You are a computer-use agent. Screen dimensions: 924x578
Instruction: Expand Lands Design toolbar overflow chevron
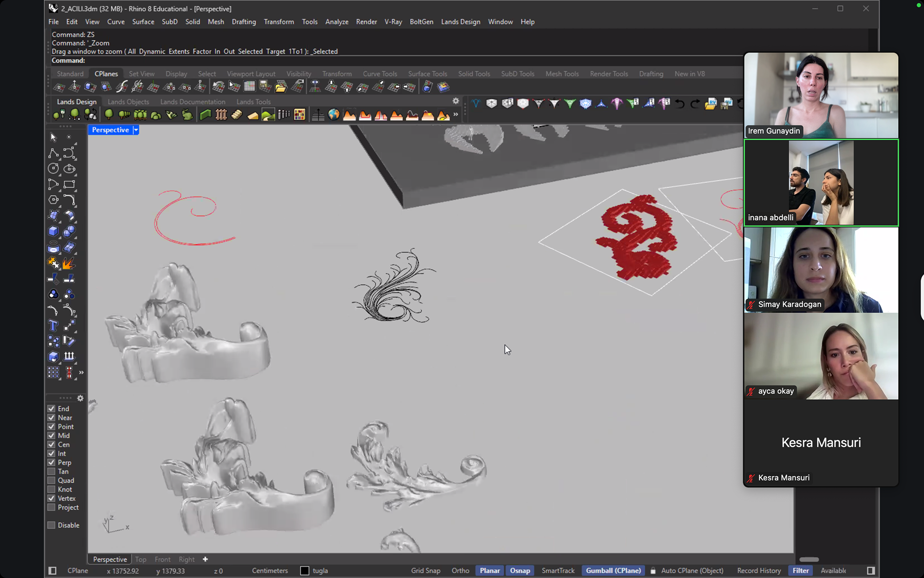click(x=456, y=115)
